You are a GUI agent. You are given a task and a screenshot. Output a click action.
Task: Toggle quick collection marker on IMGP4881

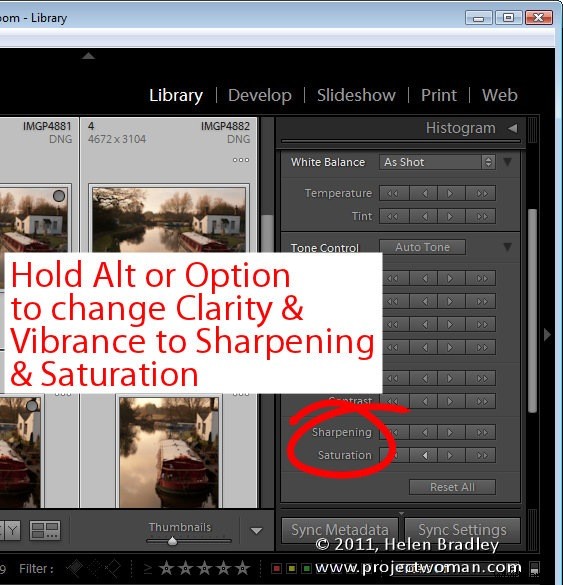coord(59,196)
